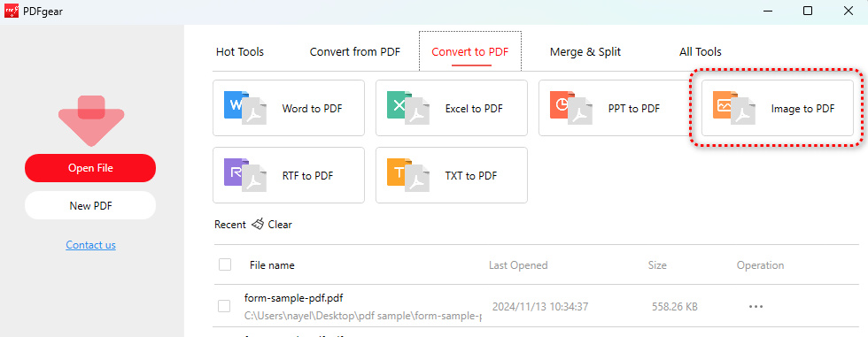Launch the Image to PDF tool icon
The image size is (868, 337).
734,108
